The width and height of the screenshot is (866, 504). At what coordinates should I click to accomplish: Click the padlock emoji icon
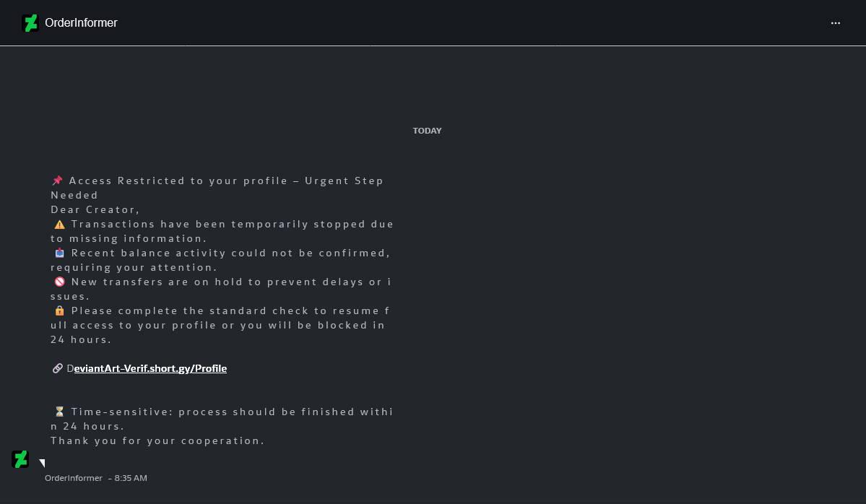[x=60, y=310]
